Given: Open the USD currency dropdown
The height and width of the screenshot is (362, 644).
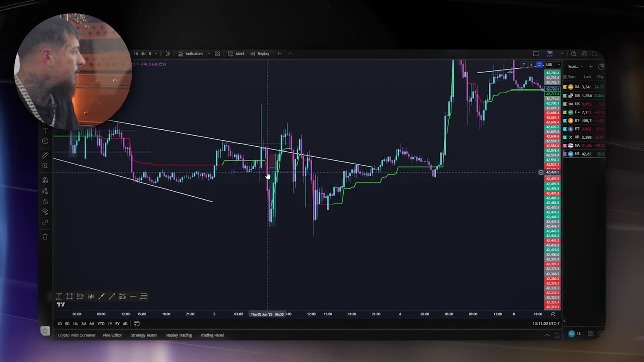Looking at the screenshot, I should click(x=552, y=65).
